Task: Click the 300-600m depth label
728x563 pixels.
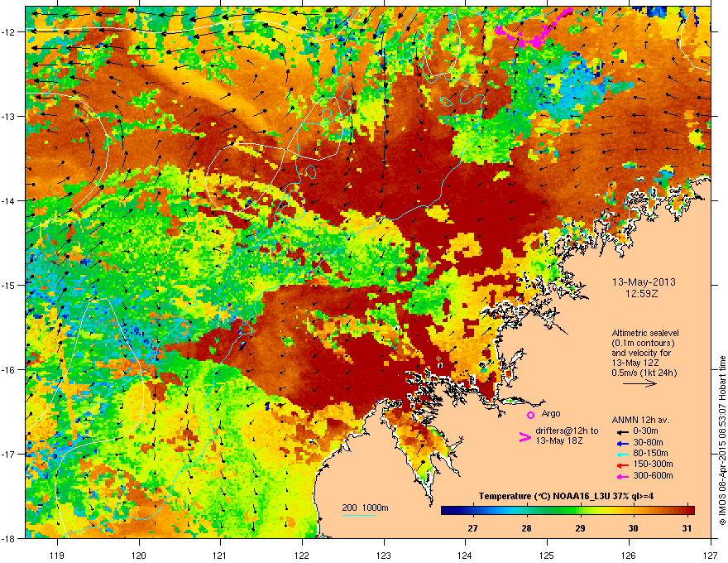Action: click(653, 475)
